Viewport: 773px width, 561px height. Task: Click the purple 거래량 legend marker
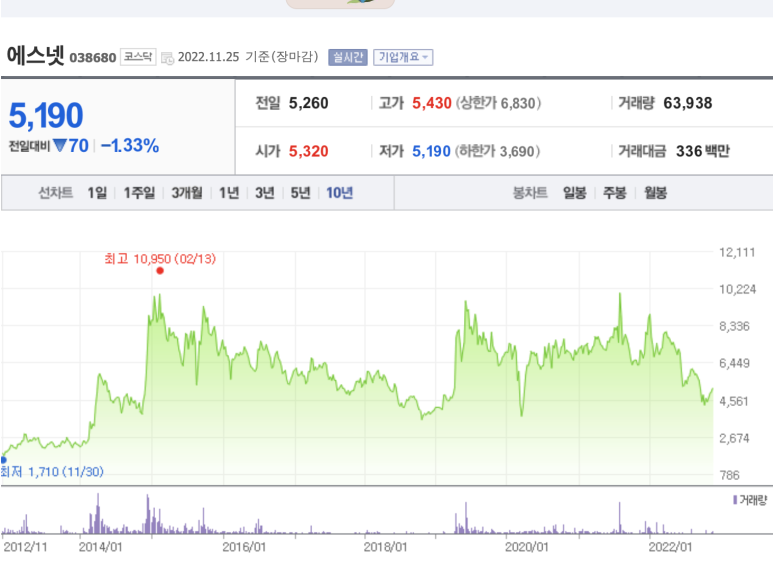click(x=735, y=500)
